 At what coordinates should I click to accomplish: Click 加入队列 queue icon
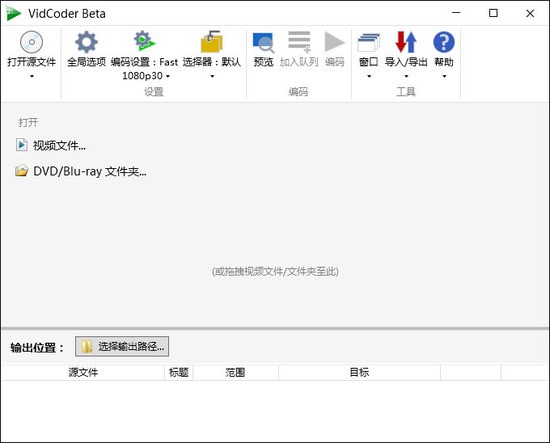coord(299,42)
